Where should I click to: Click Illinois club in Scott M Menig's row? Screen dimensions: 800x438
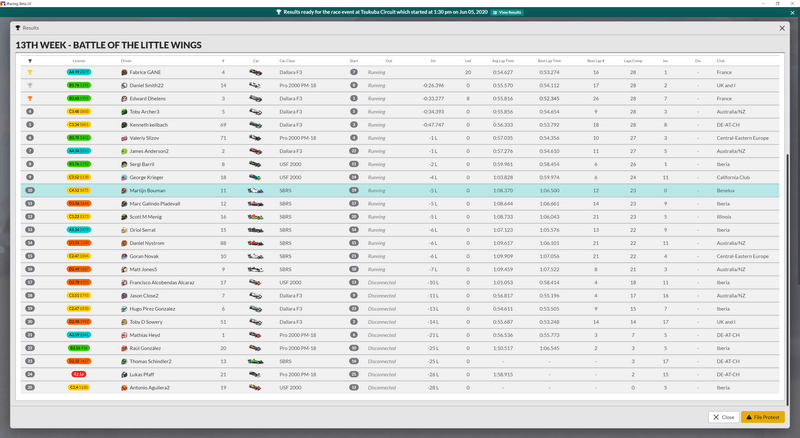[x=723, y=217]
